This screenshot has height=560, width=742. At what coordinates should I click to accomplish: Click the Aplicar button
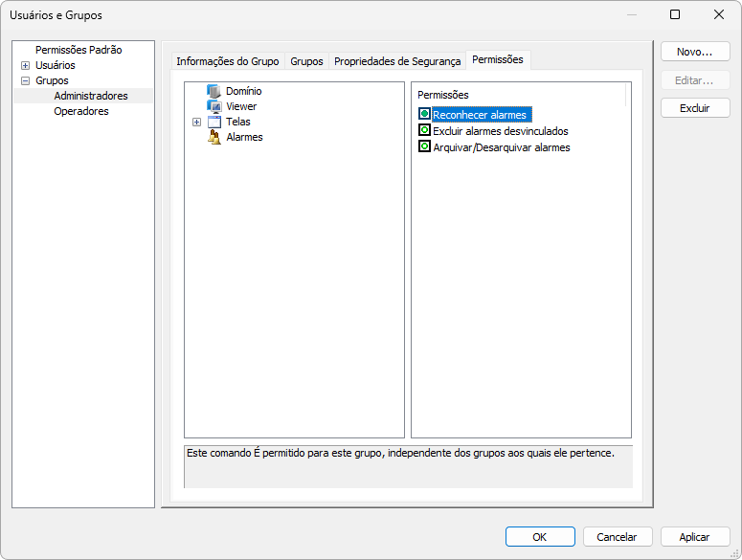[694, 537]
